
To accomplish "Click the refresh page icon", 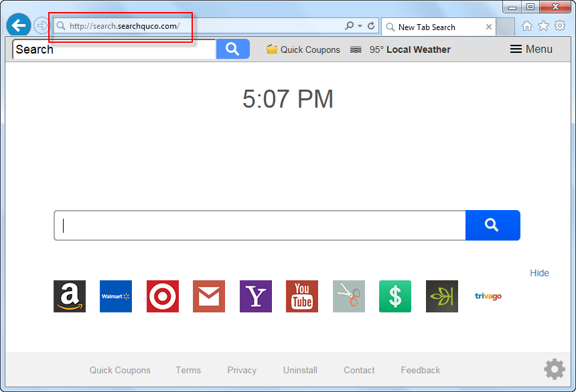I will click(371, 25).
